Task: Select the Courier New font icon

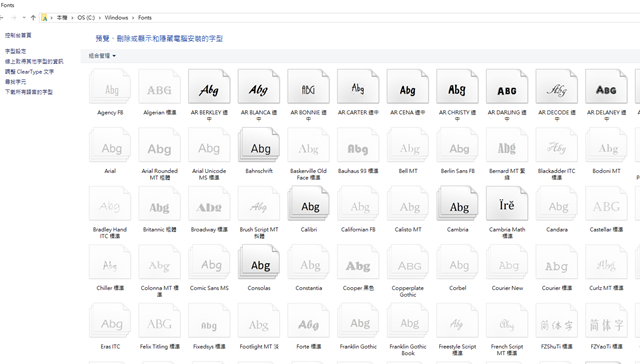Action: pos(507,262)
